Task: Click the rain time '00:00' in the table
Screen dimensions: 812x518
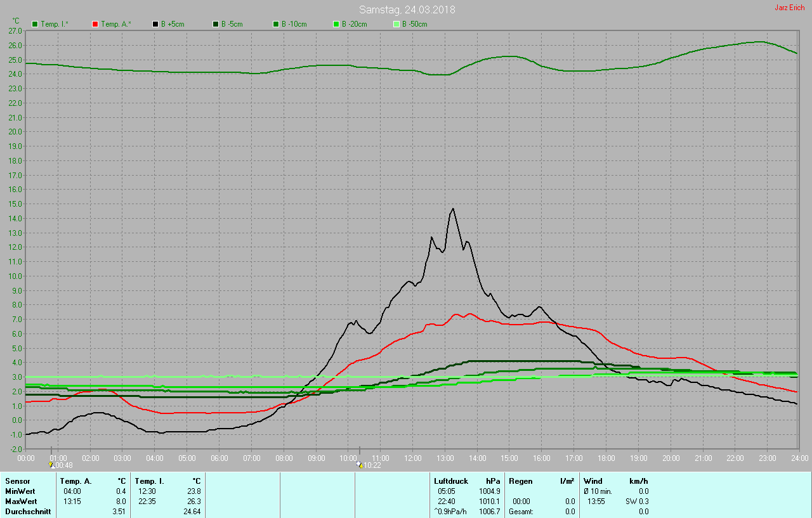Action: [521, 502]
